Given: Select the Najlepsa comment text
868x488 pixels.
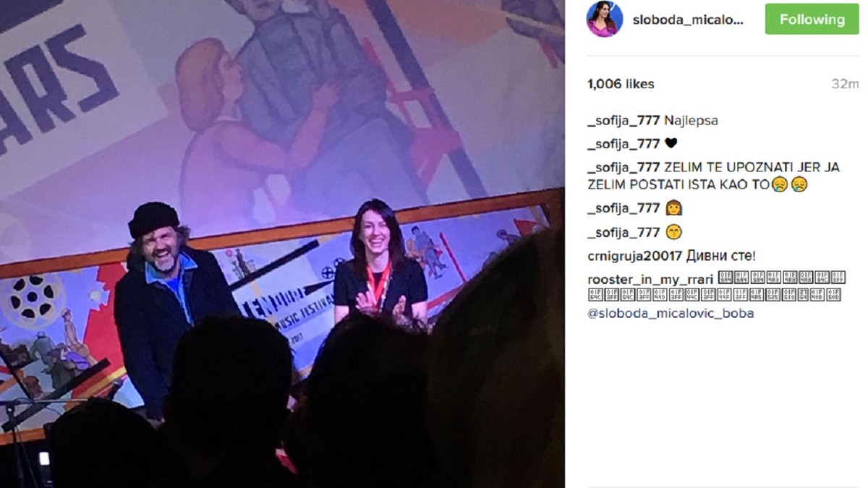Looking at the screenshot, I should pyautogui.click(x=691, y=121).
